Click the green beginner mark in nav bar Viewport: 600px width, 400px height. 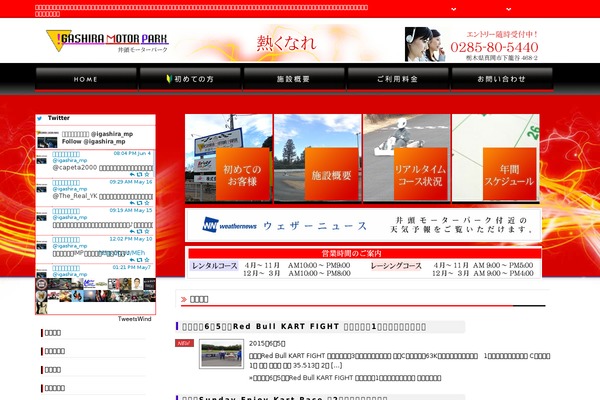pyautogui.click(x=169, y=79)
